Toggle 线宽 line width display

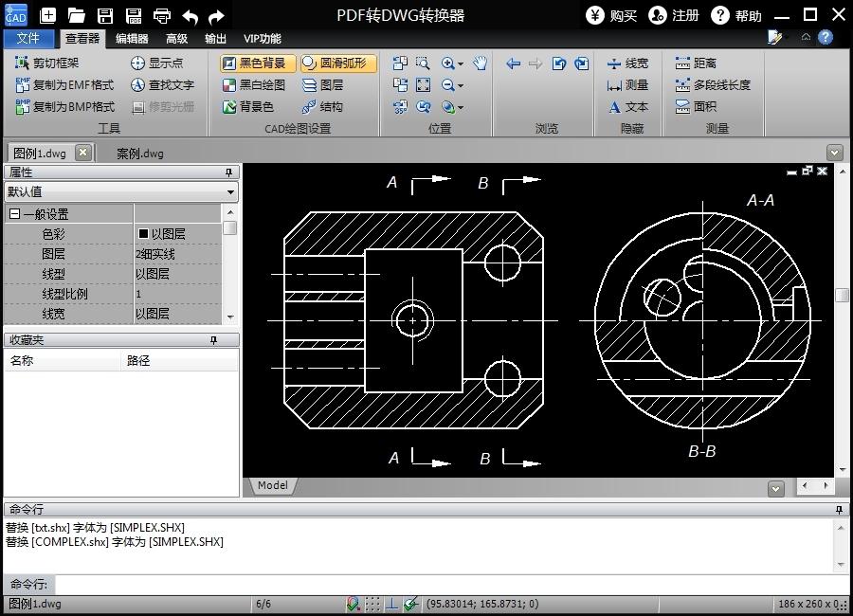coord(627,63)
